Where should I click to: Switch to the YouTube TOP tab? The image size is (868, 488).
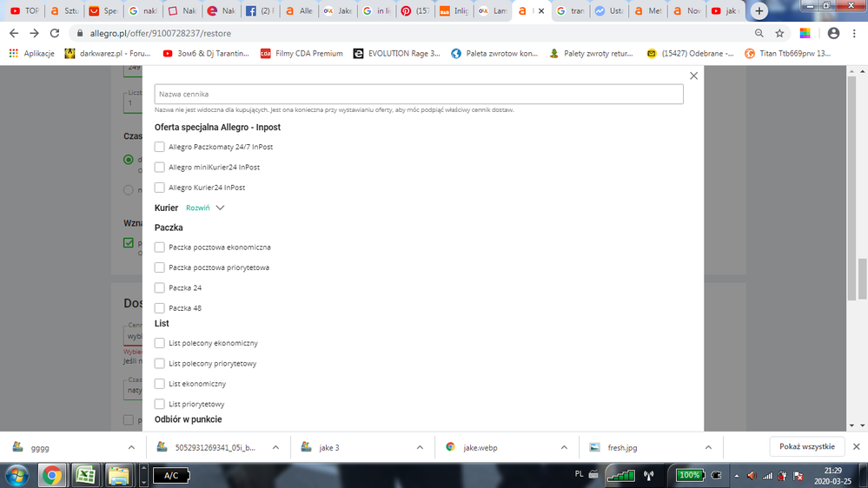coord(24,10)
